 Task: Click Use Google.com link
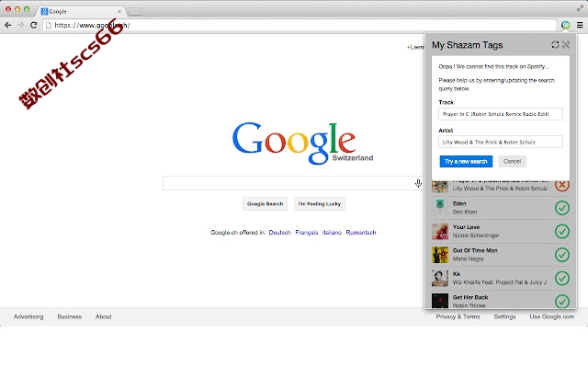[x=552, y=316]
